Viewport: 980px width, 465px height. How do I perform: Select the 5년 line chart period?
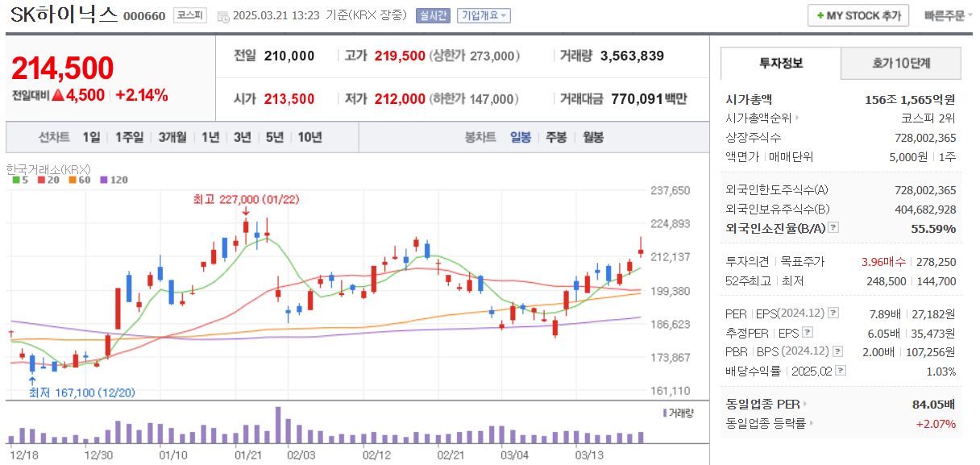275,137
